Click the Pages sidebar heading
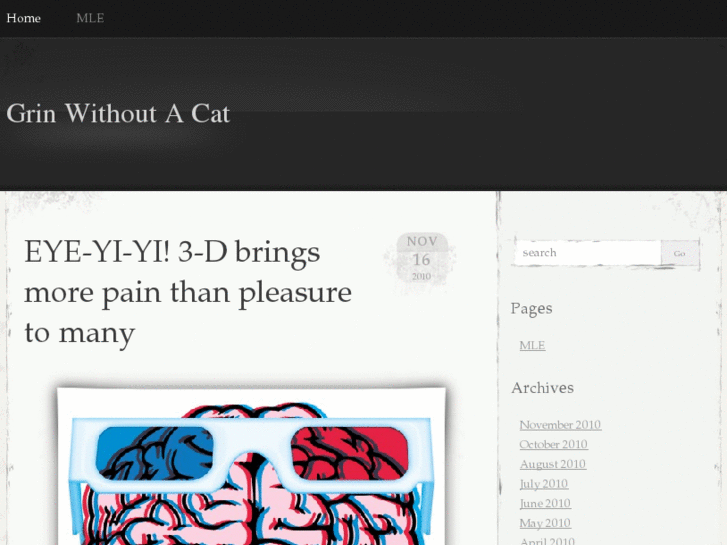 tap(531, 309)
